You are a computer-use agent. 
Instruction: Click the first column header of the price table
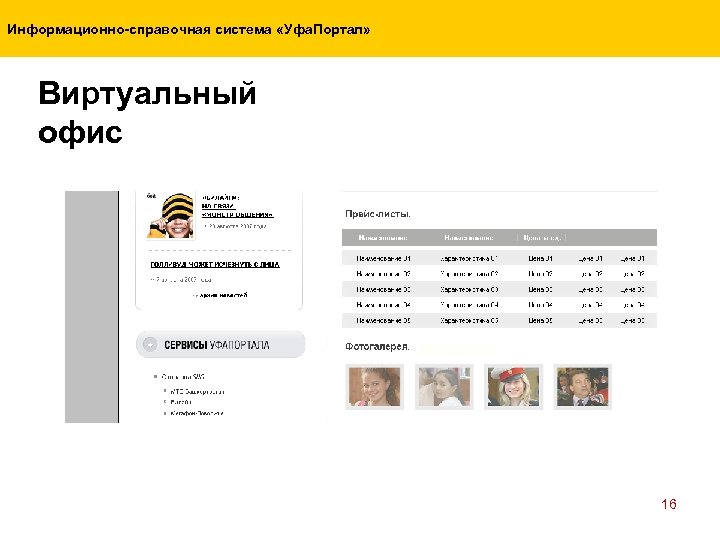pyautogui.click(x=383, y=238)
